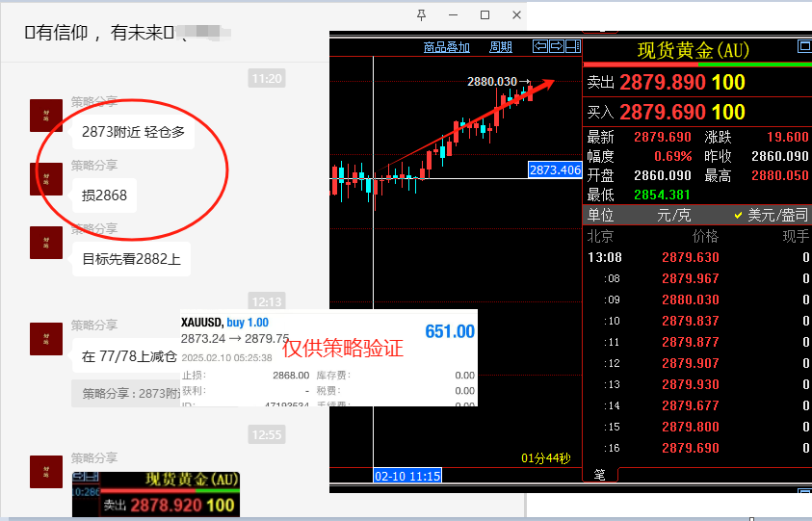812x521 pixels.
Task: Click the 最高 value 2880.050
Action: click(x=780, y=175)
